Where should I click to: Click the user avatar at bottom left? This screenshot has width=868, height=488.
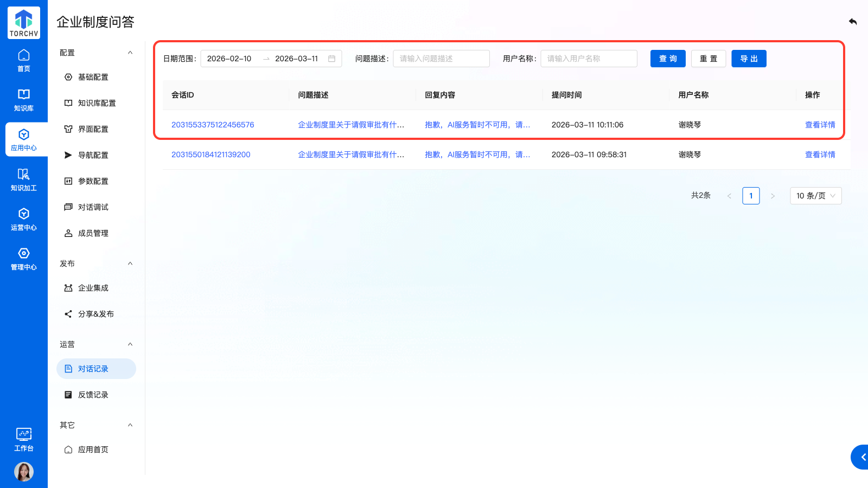(24, 472)
